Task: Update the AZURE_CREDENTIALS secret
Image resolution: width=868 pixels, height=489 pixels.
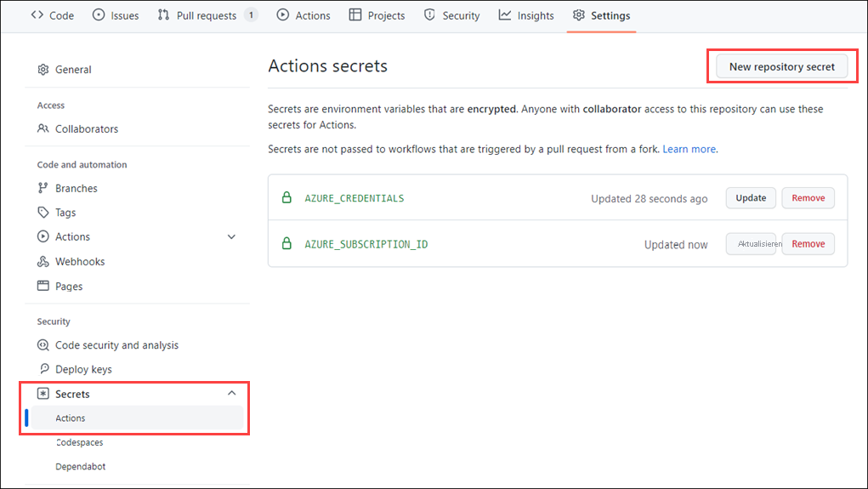Action: click(x=751, y=197)
